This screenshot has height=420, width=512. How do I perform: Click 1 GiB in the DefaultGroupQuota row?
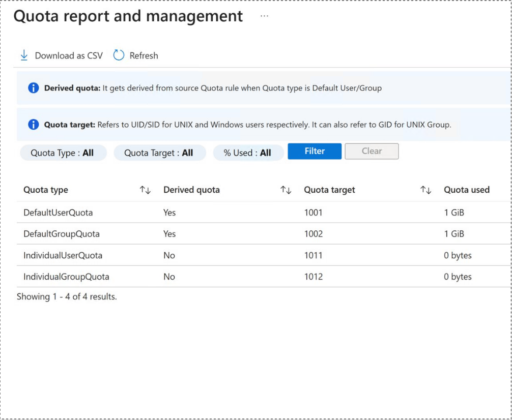pyautogui.click(x=454, y=234)
